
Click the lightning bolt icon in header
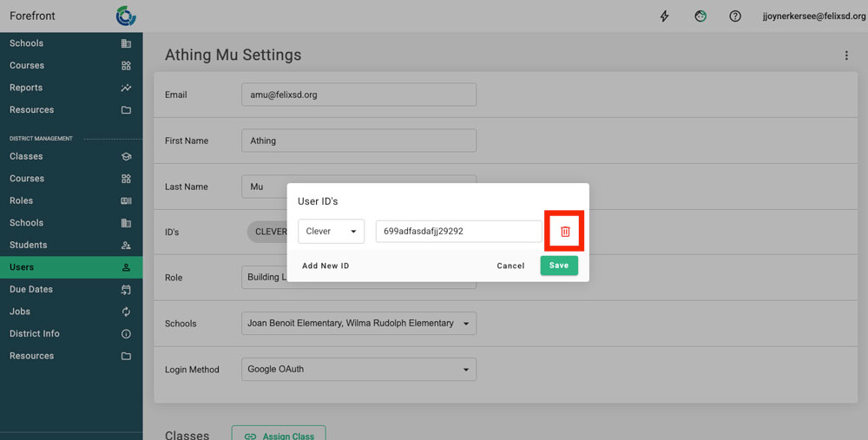[665, 16]
